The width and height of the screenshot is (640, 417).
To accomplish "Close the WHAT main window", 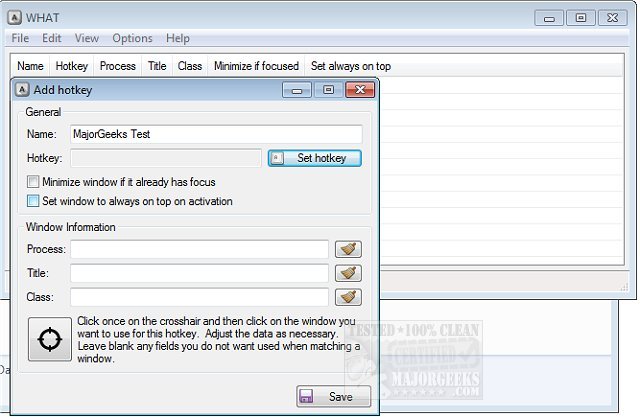I will coord(612,18).
